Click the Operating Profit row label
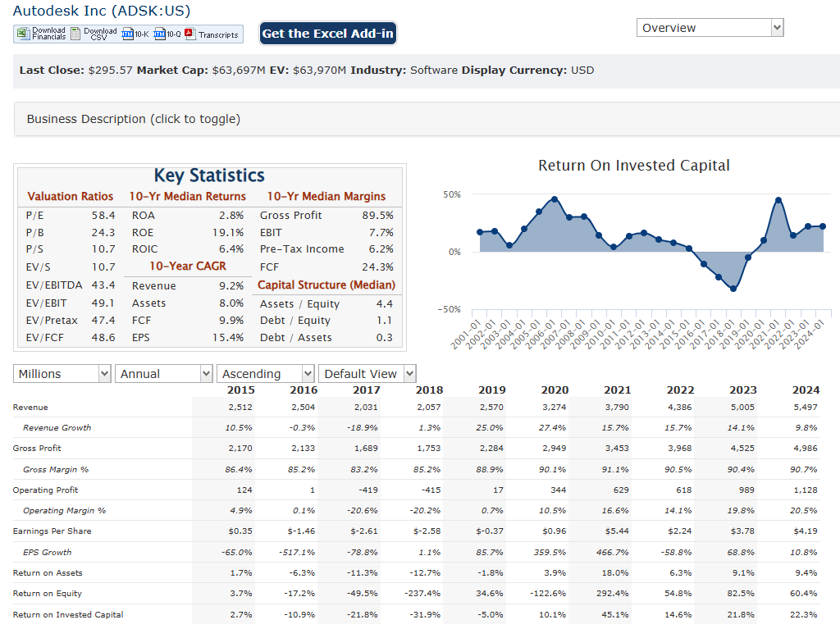 (x=46, y=490)
